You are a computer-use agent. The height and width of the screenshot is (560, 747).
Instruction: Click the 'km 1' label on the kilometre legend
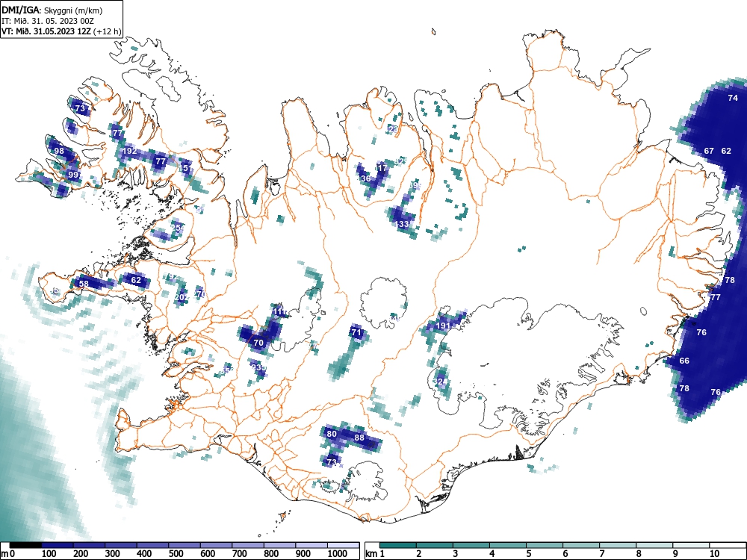tap(375, 554)
